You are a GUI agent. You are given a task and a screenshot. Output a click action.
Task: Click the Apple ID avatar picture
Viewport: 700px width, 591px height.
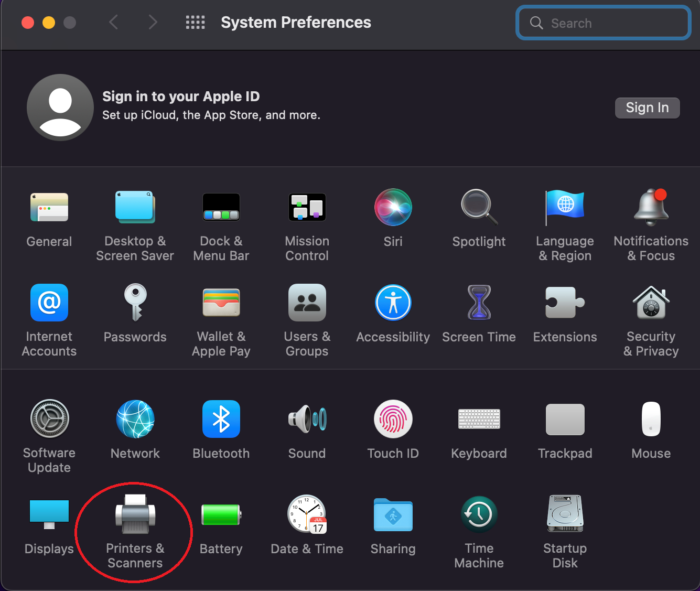[x=60, y=108]
